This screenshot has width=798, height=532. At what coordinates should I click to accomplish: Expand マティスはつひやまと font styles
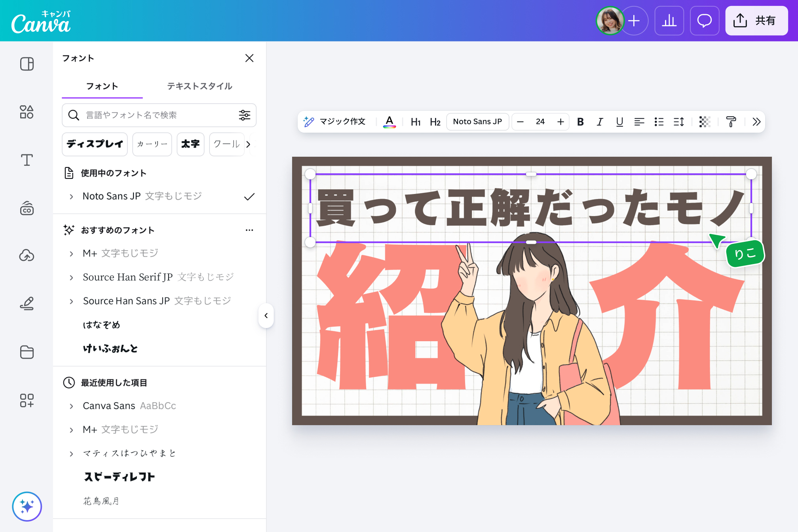click(71, 454)
